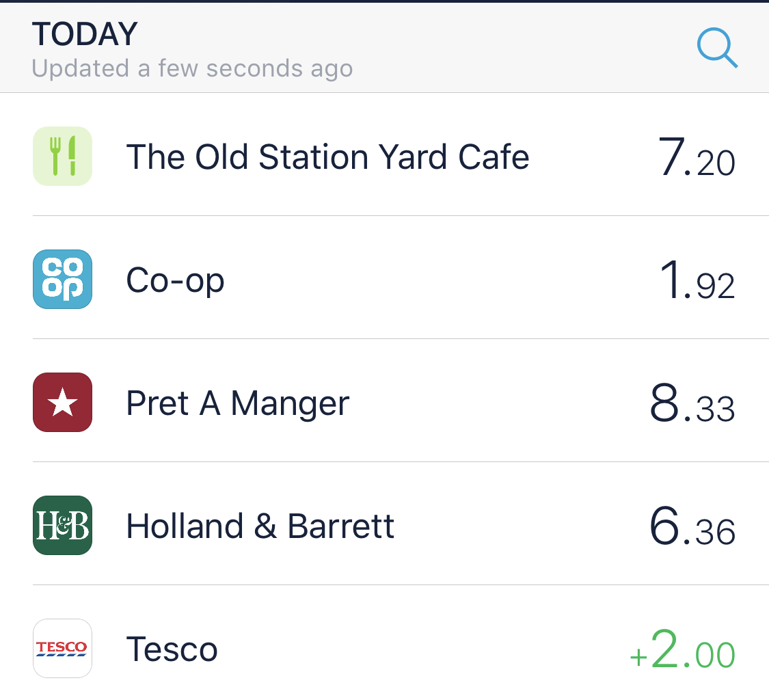Open the Tesco transaction name
Image resolution: width=769 pixels, height=700 pixels.
click(x=172, y=649)
